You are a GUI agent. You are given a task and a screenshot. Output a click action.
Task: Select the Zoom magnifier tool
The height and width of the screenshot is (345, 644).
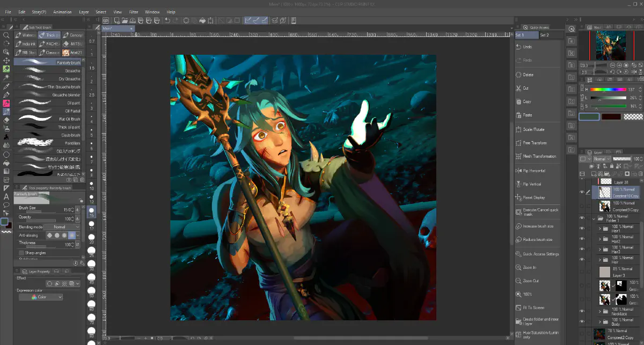(6, 35)
